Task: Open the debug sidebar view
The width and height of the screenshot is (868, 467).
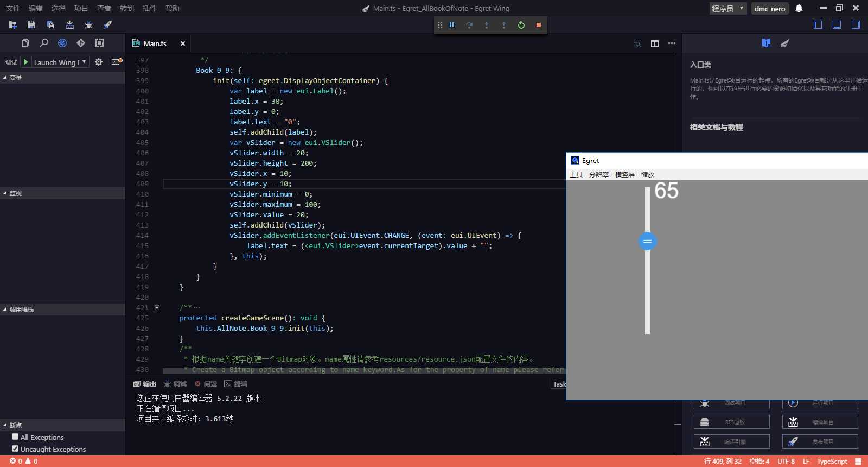Action: [x=62, y=43]
